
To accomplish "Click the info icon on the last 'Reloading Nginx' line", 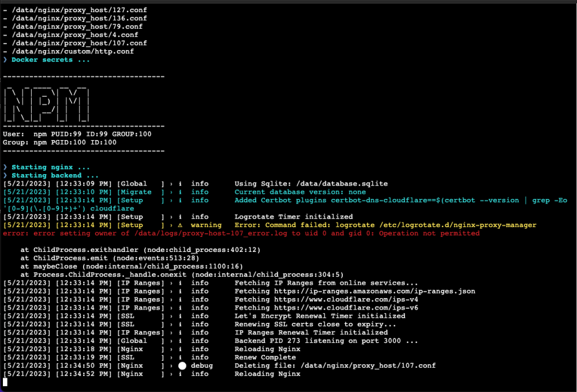I will 180,374.
